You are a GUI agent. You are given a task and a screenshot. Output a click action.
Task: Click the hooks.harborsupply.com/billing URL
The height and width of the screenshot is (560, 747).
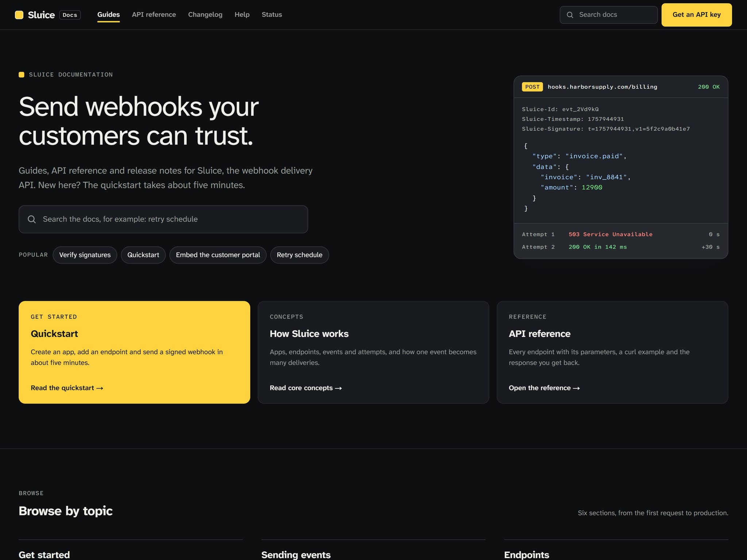pos(602,87)
